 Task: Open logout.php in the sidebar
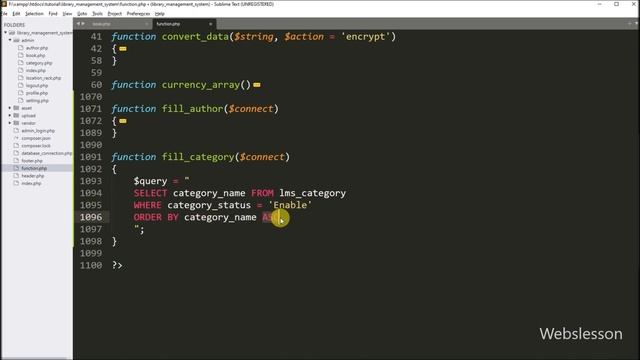pos(37,86)
